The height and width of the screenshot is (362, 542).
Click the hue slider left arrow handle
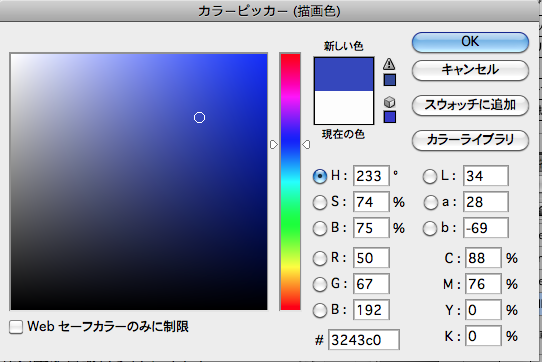tap(274, 145)
